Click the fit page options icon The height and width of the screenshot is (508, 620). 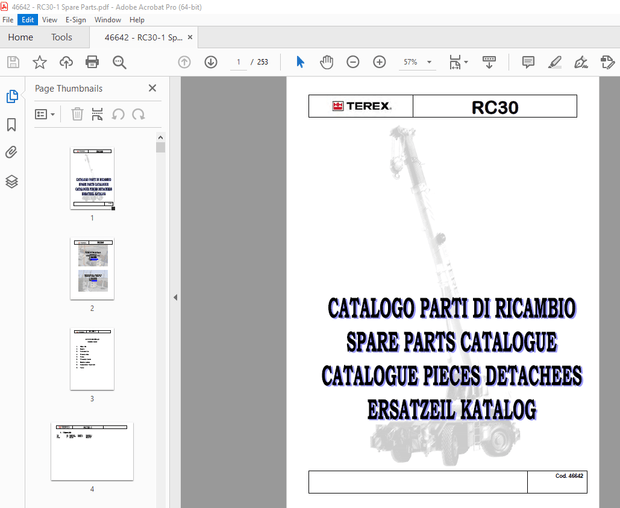(455, 62)
